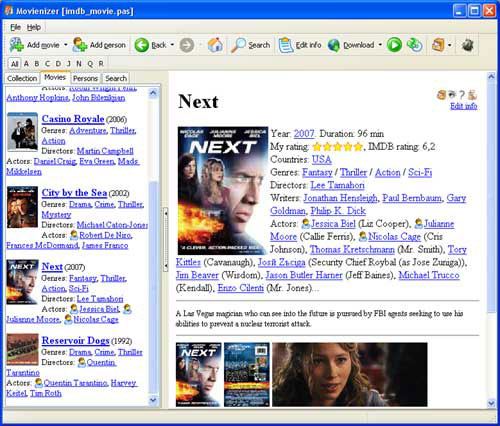Click the movie list scrollbar thumb

click(153, 287)
